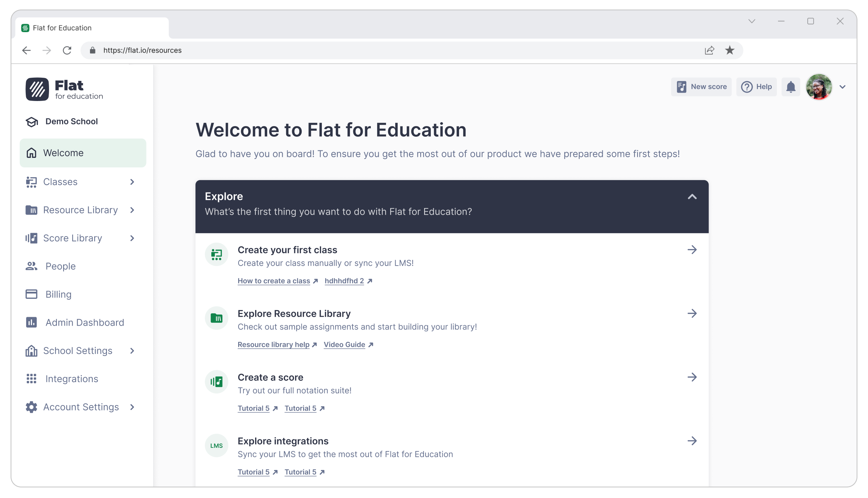The image size is (868, 498).
Task: Reload the page with refresh icon
Action: pyautogui.click(x=67, y=51)
